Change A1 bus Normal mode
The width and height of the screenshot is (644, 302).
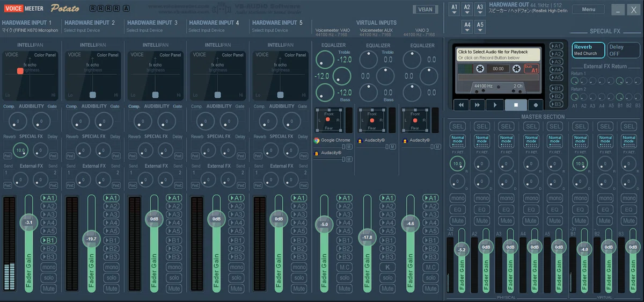click(457, 141)
